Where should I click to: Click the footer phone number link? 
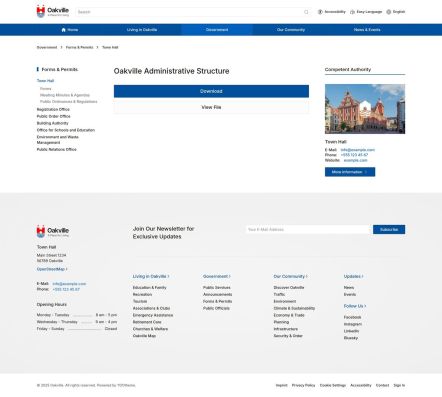click(66, 289)
